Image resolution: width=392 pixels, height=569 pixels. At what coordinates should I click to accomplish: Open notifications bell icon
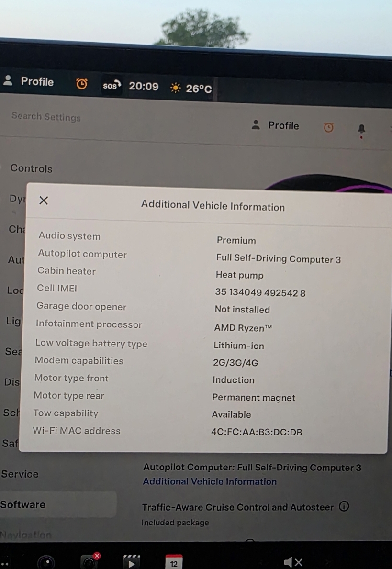(361, 129)
